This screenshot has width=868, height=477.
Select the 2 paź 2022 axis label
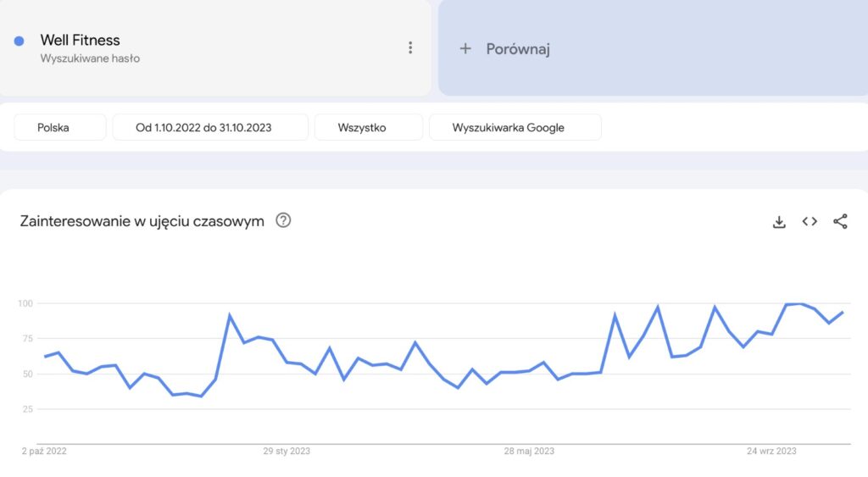[44, 451]
